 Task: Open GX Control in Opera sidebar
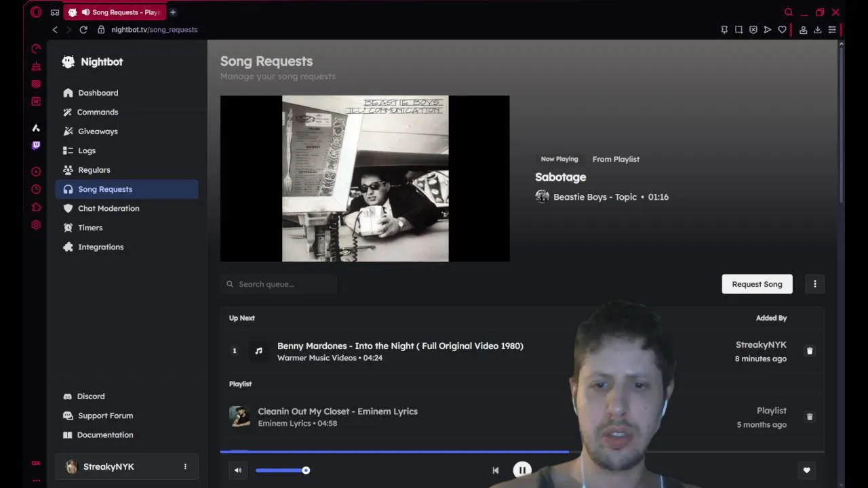pos(36,49)
